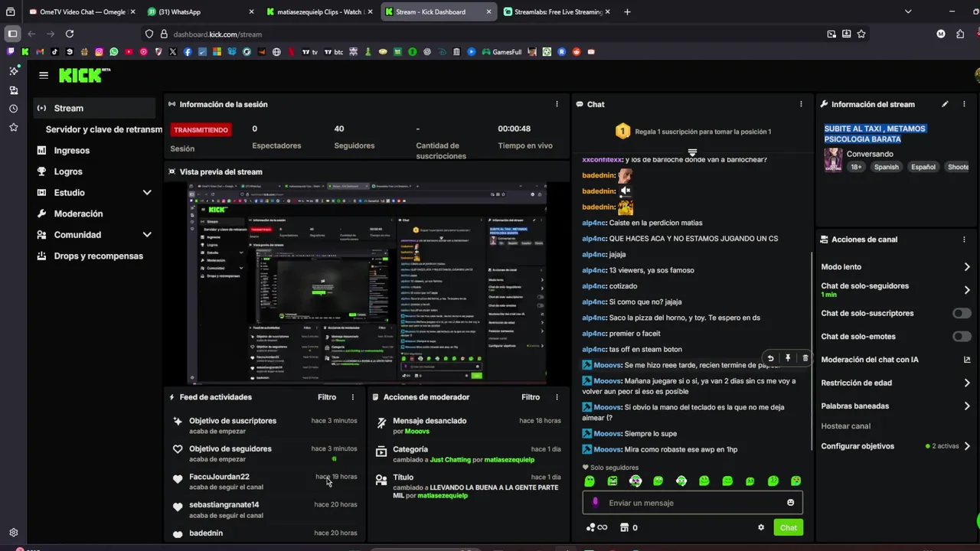Click the Just Chatting category link
Viewport: 980px width, 551px height.
coord(450,460)
